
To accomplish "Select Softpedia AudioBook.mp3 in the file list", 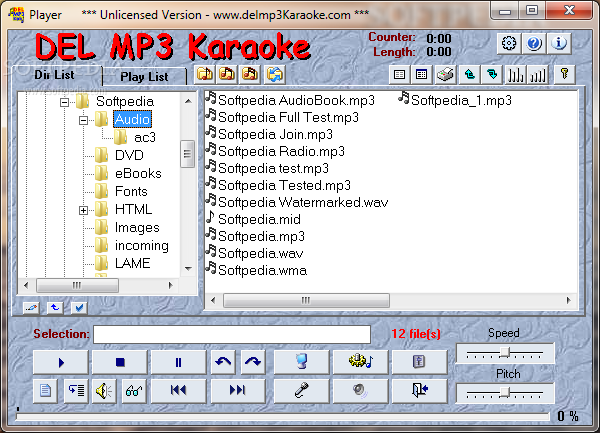I will pos(290,100).
